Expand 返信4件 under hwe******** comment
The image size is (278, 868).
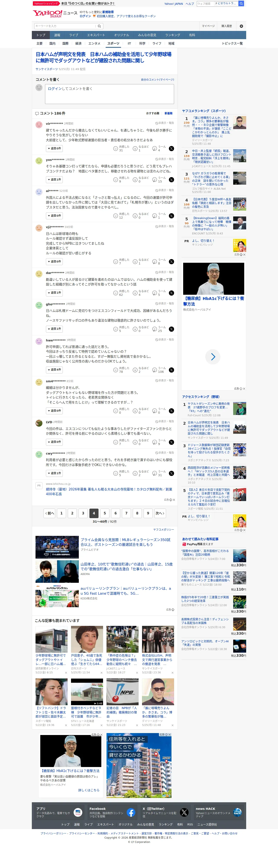click(x=54, y=370)
